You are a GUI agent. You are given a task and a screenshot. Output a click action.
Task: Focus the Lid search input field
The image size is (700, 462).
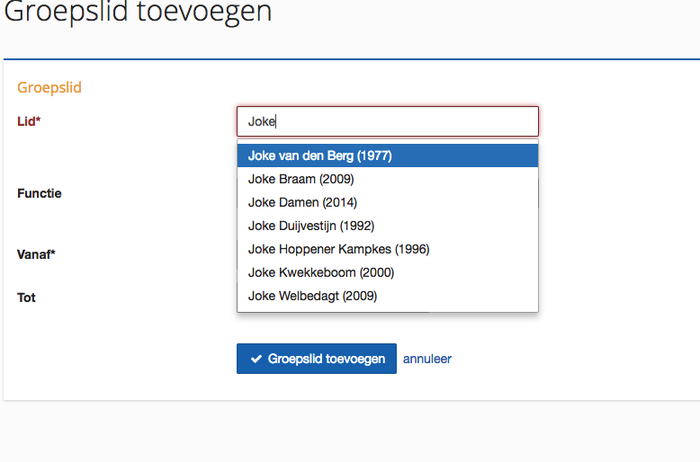(x=387, y=122)
